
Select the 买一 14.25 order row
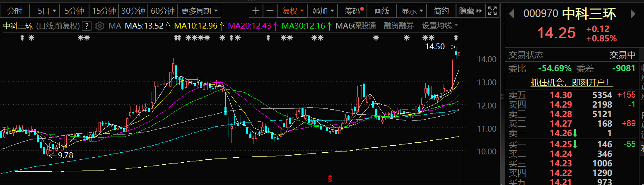click(572, 144)
